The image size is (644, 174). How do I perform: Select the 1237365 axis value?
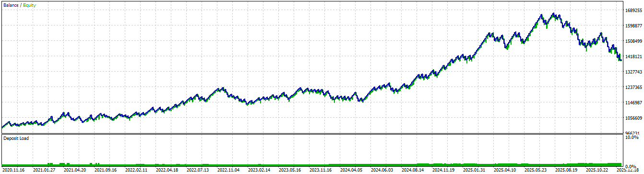[x=633, y=87]
